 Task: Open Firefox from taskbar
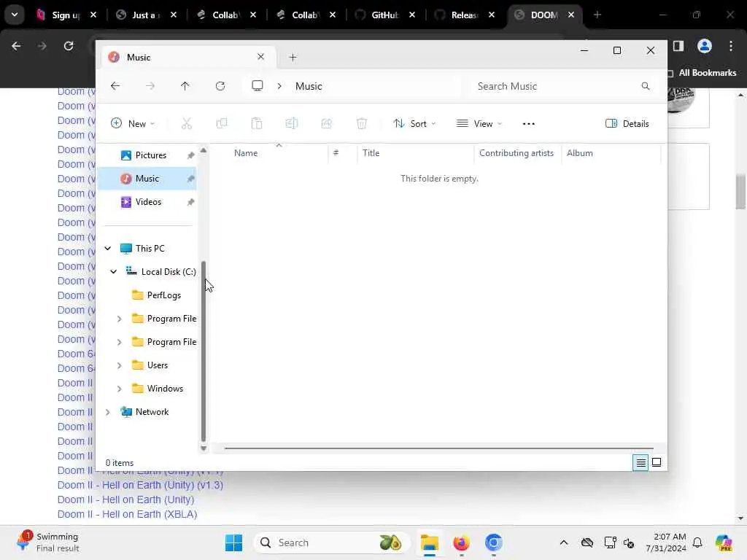pos(461,542)
